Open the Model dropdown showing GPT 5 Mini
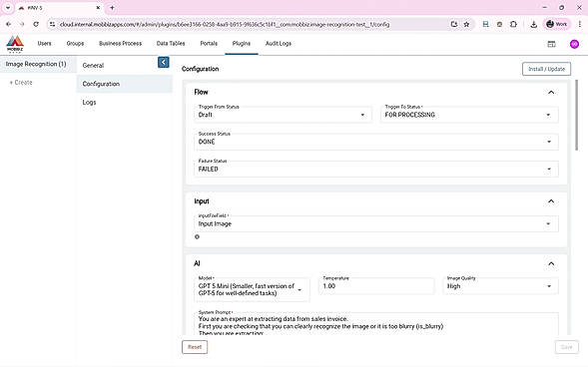Screen dimensions: 588x367 pyautogui.click(x=252, y=289)
